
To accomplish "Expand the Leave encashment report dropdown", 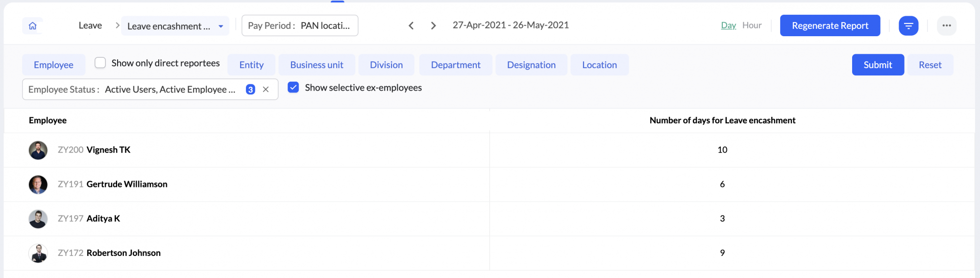I will click(x=175, y=26).
